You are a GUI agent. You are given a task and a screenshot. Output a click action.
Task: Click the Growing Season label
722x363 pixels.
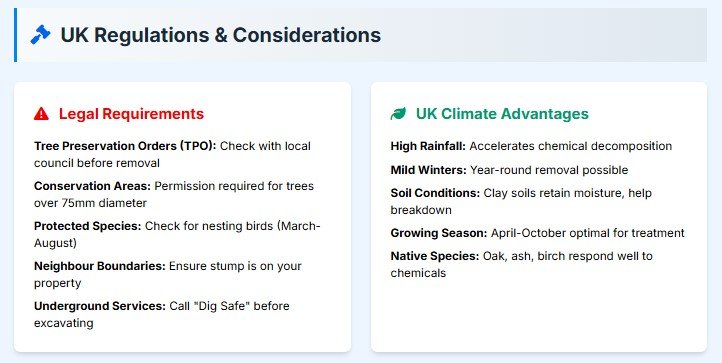coord(439,233)
